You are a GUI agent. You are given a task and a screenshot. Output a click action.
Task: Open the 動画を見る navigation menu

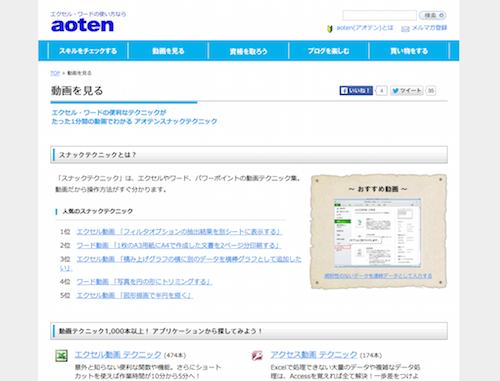168,51
